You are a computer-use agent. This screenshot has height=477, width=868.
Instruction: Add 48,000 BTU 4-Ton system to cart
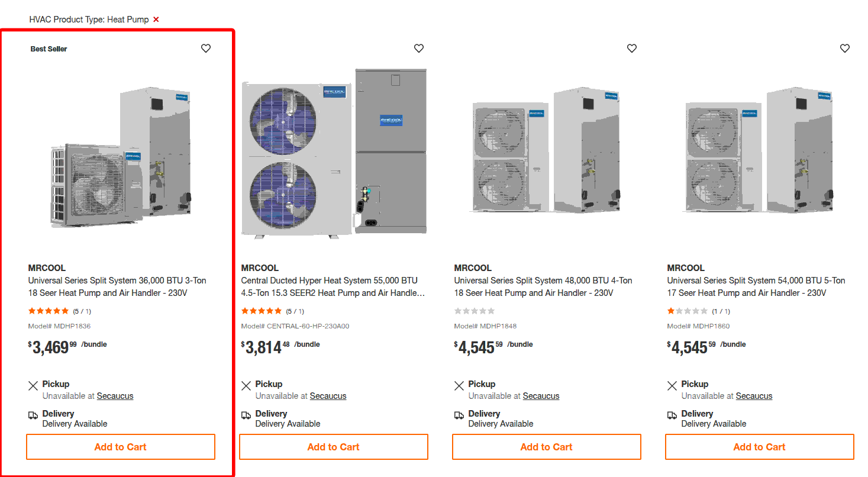point(546,447)
